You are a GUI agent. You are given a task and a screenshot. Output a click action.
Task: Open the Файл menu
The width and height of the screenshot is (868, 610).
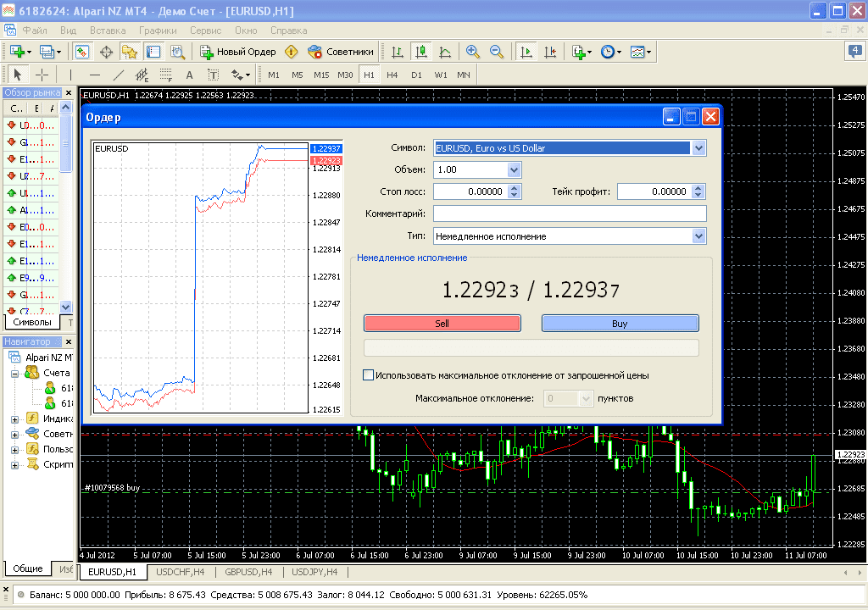34,30
